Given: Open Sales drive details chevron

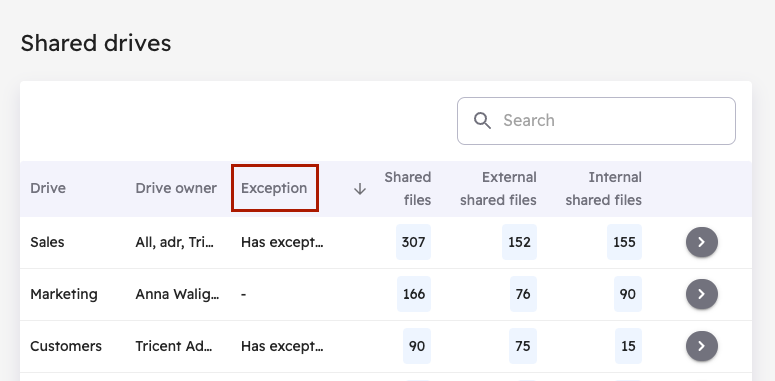Looking at the screenshot, I should [x=701, y=242].
